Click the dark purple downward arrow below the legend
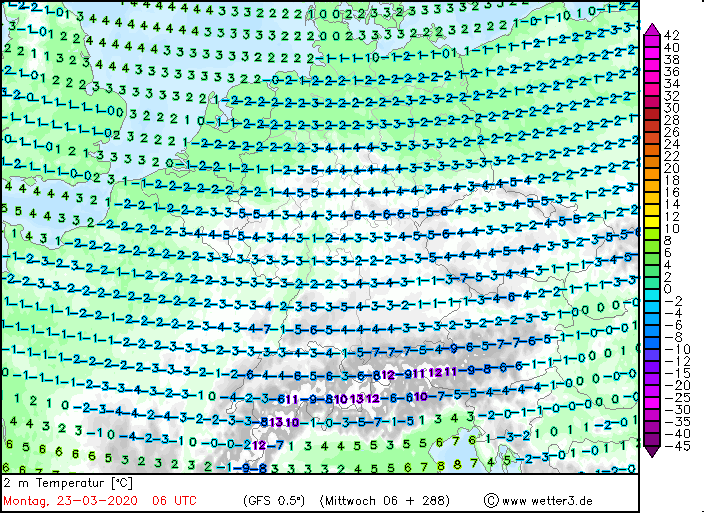 (x=652, y=452)
